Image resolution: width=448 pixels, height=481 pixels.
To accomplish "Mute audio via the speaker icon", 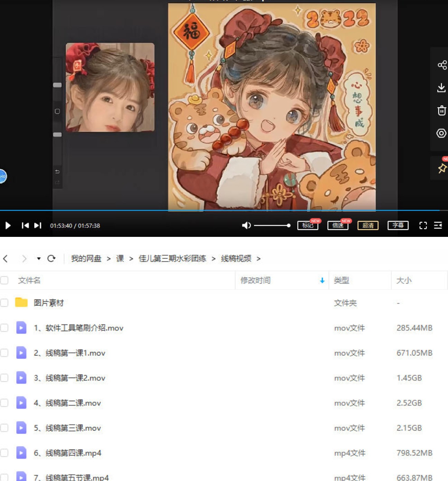I will [x=246, y=225].
